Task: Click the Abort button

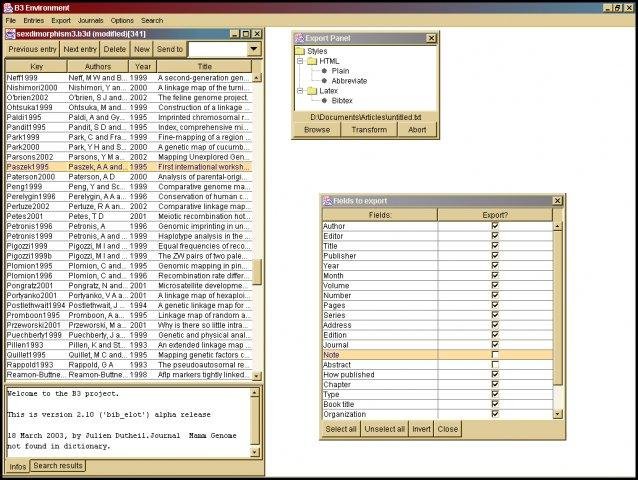Action: [x=417, y=130]
